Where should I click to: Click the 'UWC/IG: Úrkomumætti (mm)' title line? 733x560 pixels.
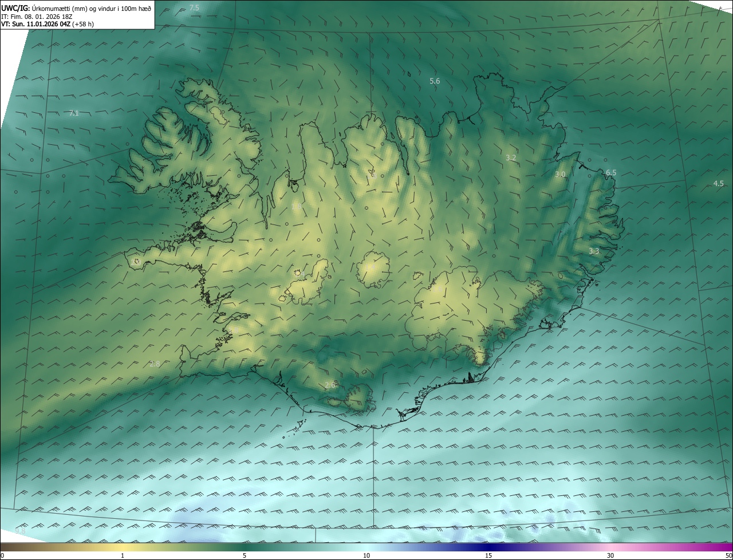tap(77, 7)
